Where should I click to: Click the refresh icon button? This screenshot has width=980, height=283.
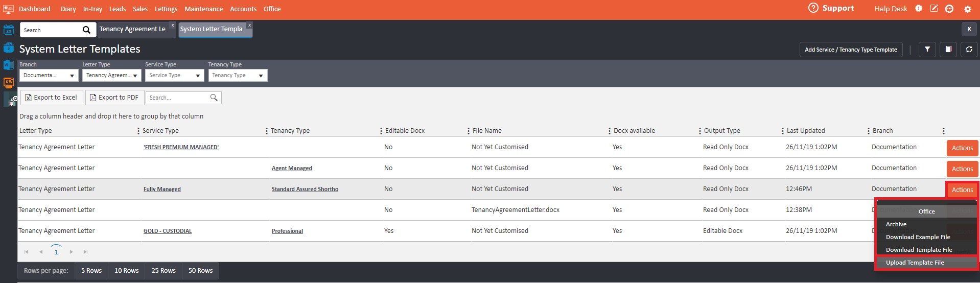[969, 50]
